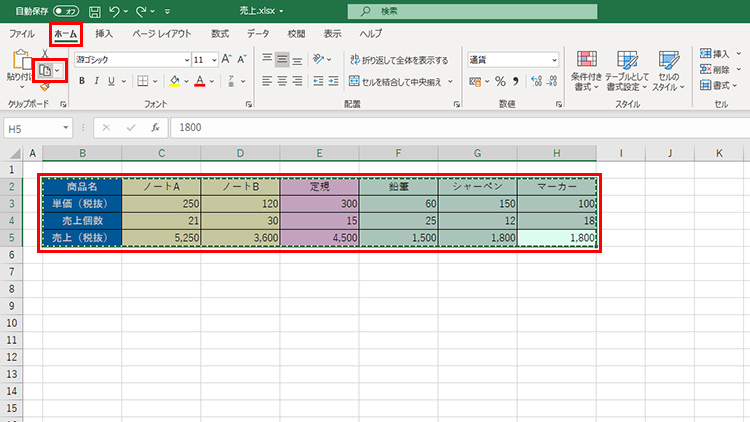750x422 pixels.
Task: Toggle Italic formatting
Action: [99, 81]
